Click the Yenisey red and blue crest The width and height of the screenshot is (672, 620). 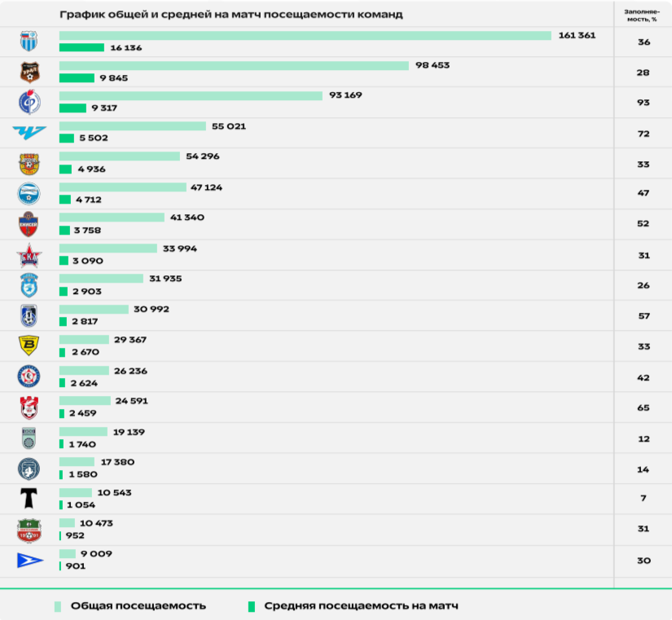29,225
